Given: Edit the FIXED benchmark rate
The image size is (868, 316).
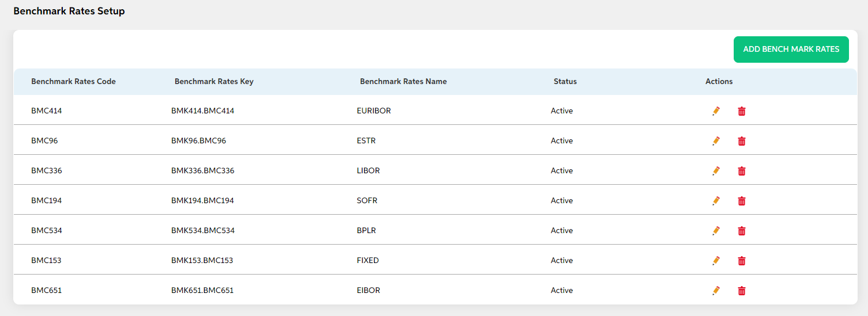Looking at the screenshot, I should click(x=716, y=261).
